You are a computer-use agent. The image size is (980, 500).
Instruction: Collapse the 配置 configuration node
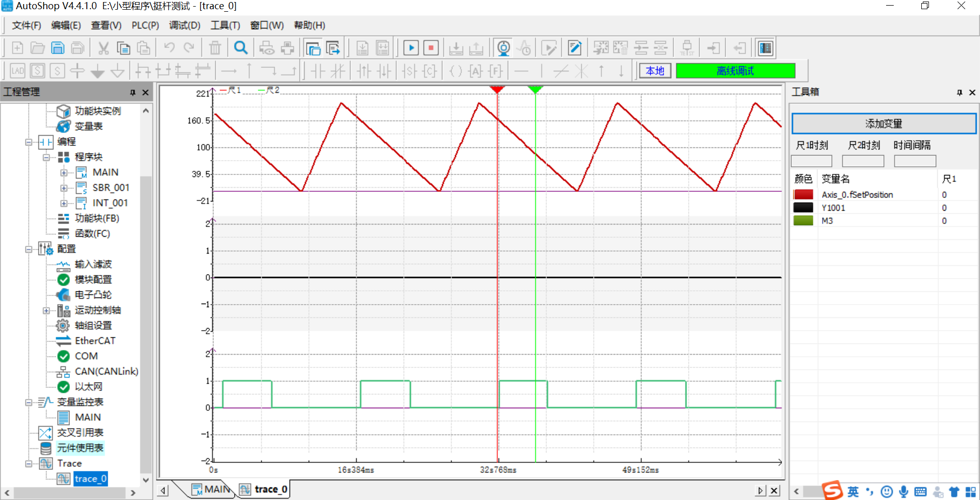pos(29,249)
